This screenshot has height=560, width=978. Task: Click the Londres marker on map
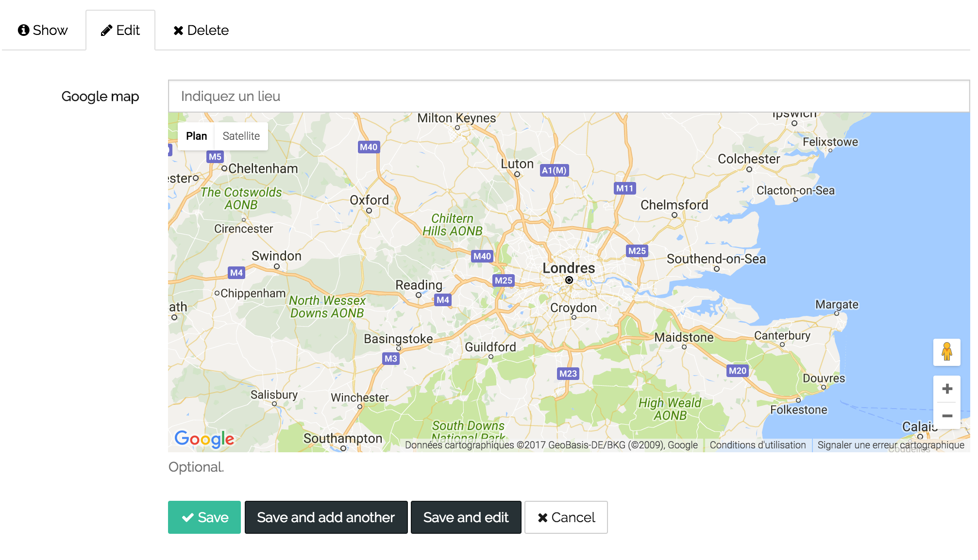pos(569,280)
